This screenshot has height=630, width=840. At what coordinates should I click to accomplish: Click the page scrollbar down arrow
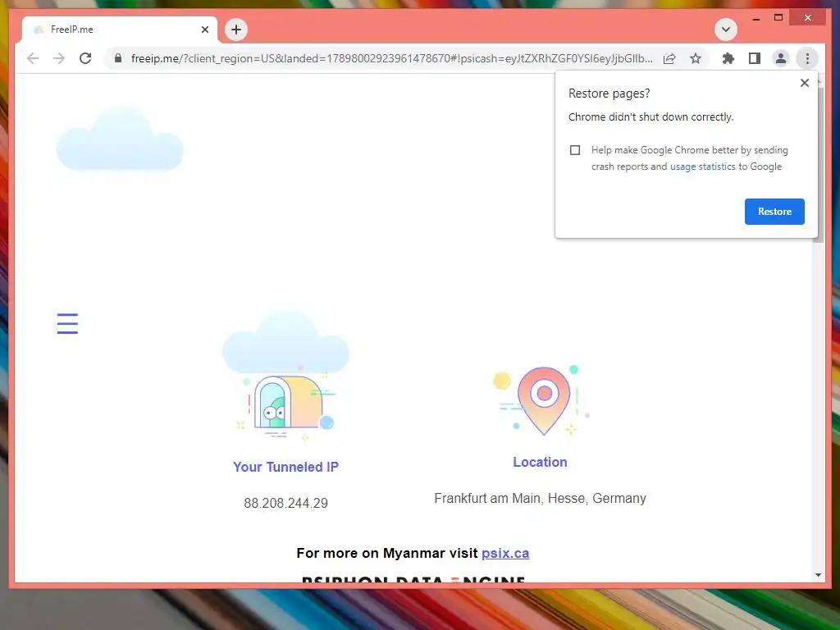pos(818,575)
